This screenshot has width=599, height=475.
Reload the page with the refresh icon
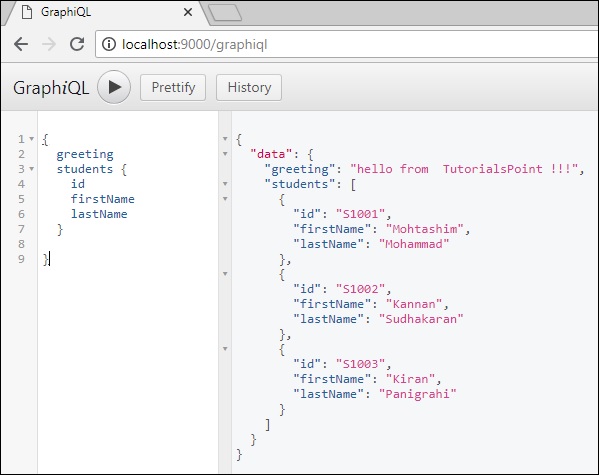coord(77,44)
